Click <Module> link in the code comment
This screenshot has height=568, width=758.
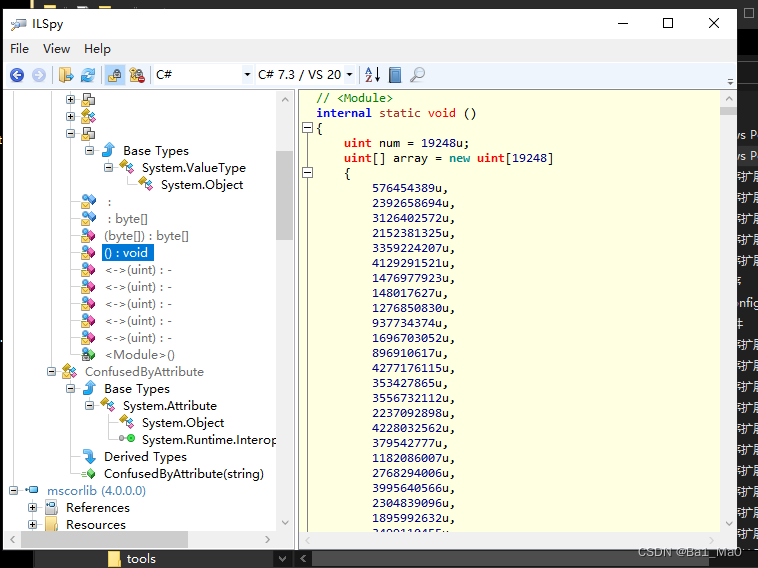pyautogui.click(x=365, y=98)
